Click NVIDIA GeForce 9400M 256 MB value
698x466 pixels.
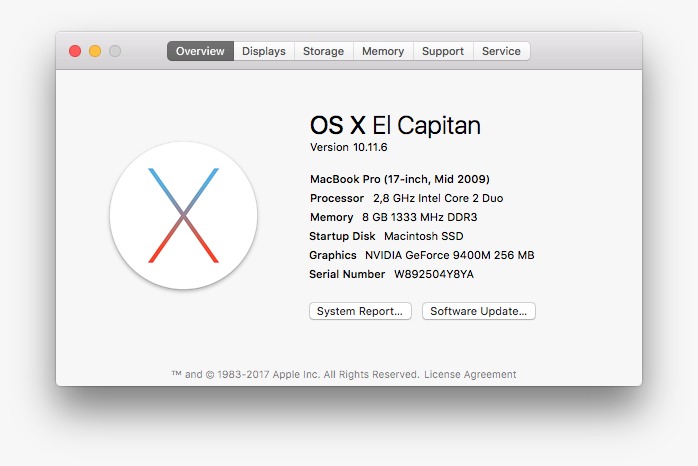pos(450,255)
